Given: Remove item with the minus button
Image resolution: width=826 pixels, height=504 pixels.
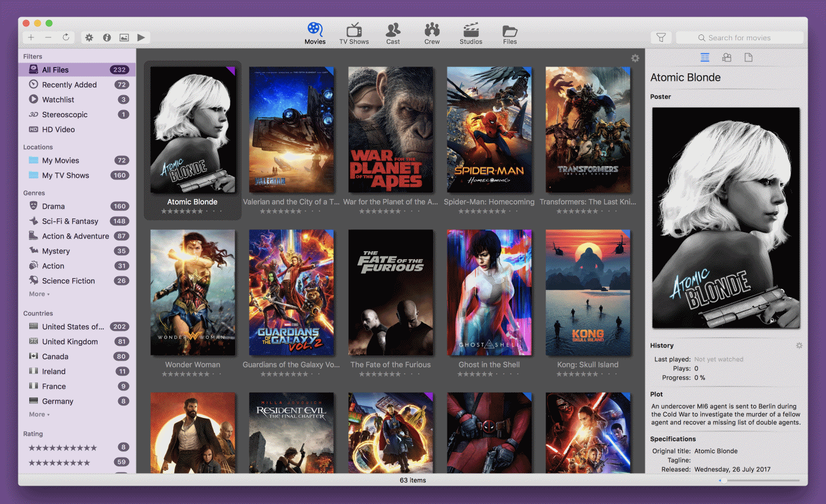Looking at the screenshot, I should click(48, 37).
